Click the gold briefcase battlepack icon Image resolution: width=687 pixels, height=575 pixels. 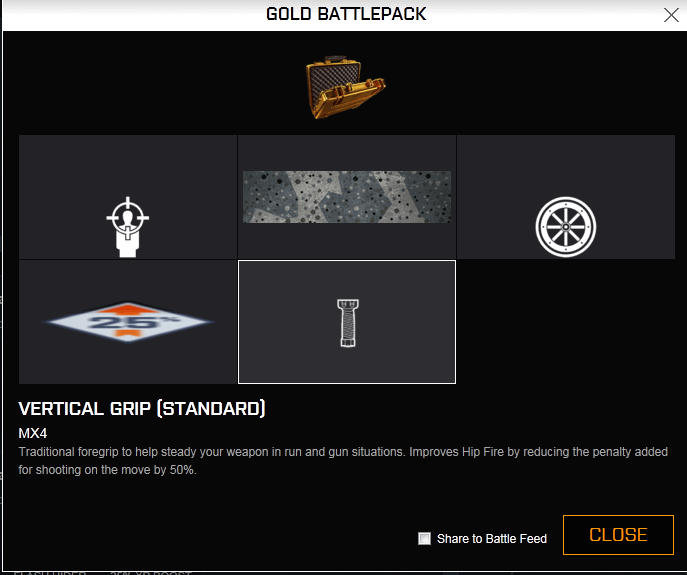pos(345,87)
